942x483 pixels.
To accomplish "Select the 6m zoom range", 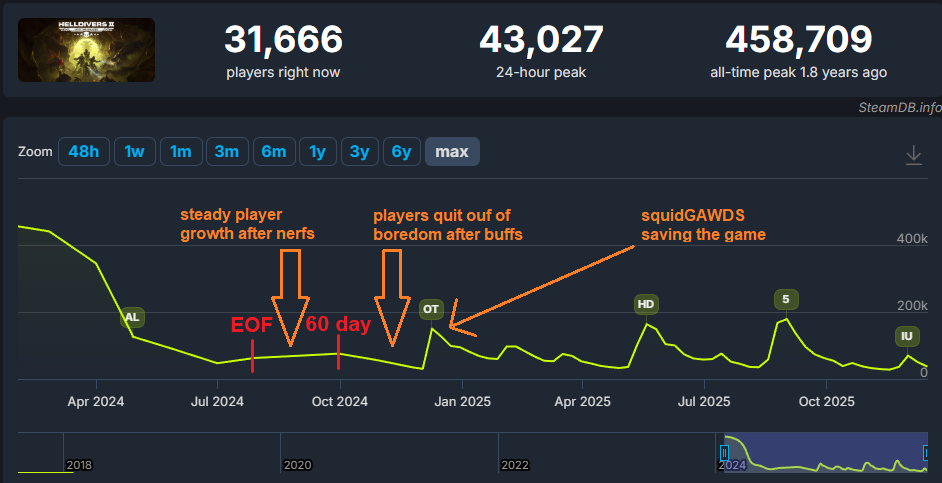I will [x=274, y=151].
